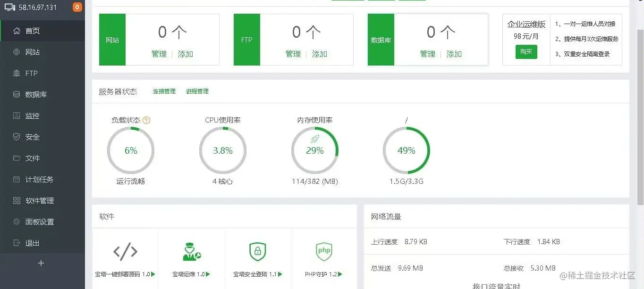Click the 总接收 5.30 MB value
The width and height of the screenshot is (644, 289).
coord(543,268)
